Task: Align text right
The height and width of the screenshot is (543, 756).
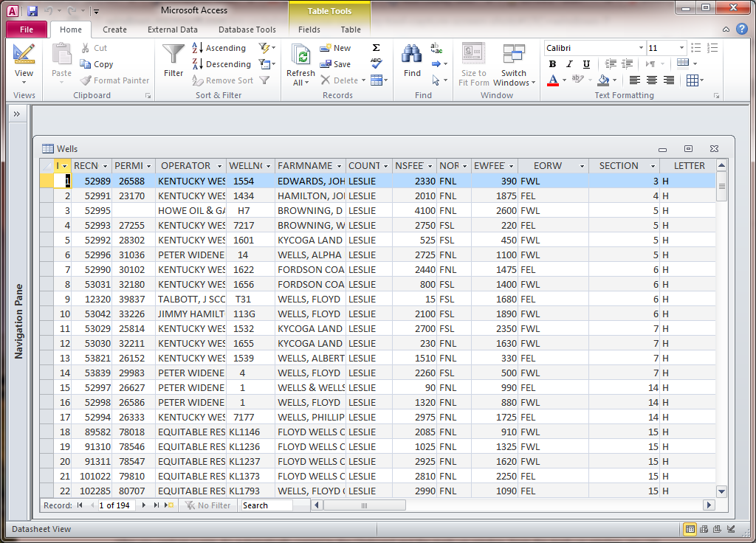Action: 668,80
